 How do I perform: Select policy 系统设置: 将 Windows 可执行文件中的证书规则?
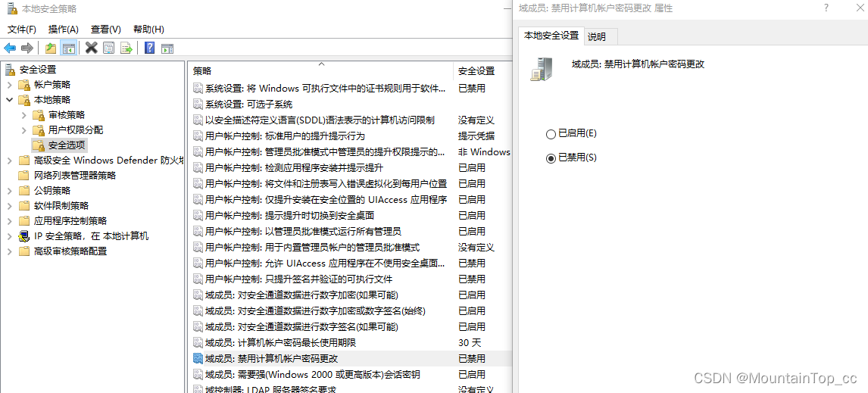325,88
